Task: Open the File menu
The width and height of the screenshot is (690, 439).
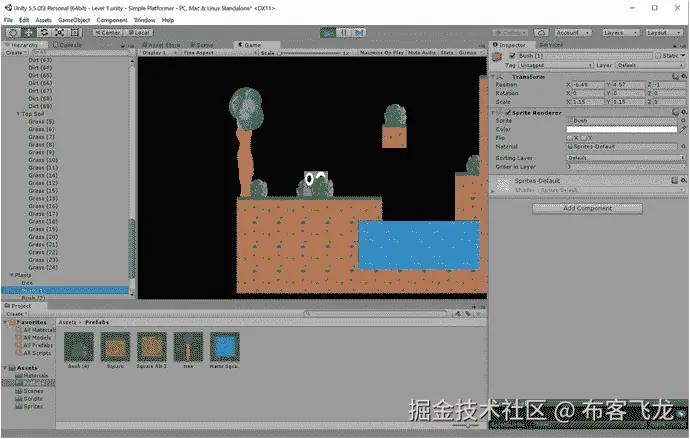Action: 8,20
